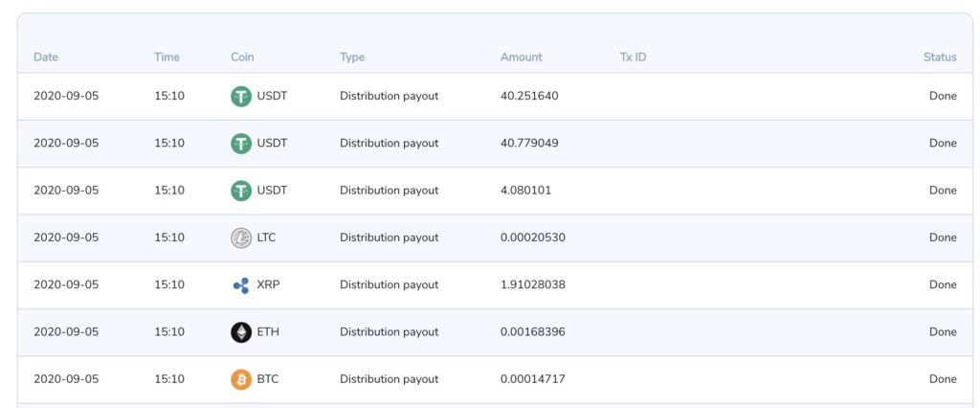The height and width of the screenshot is (408, 980).
Task: Click the XRP amount 1.91028038
Action: 532,284
